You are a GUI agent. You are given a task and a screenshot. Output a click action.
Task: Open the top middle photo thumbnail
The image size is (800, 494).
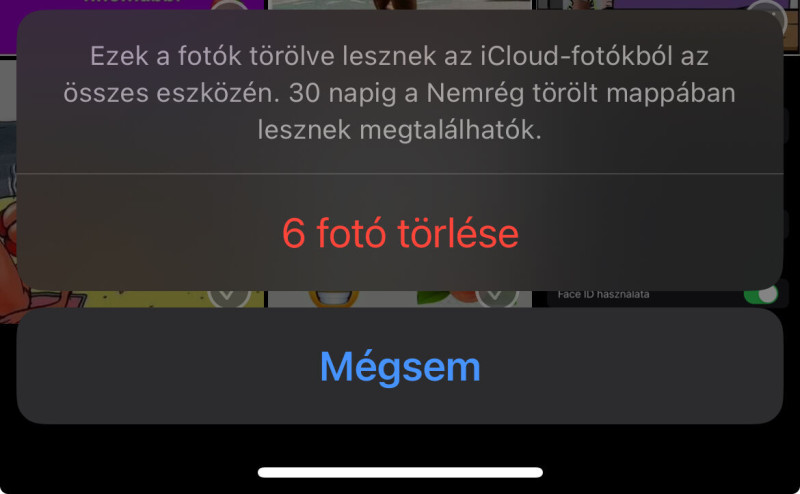coord(400,5)
